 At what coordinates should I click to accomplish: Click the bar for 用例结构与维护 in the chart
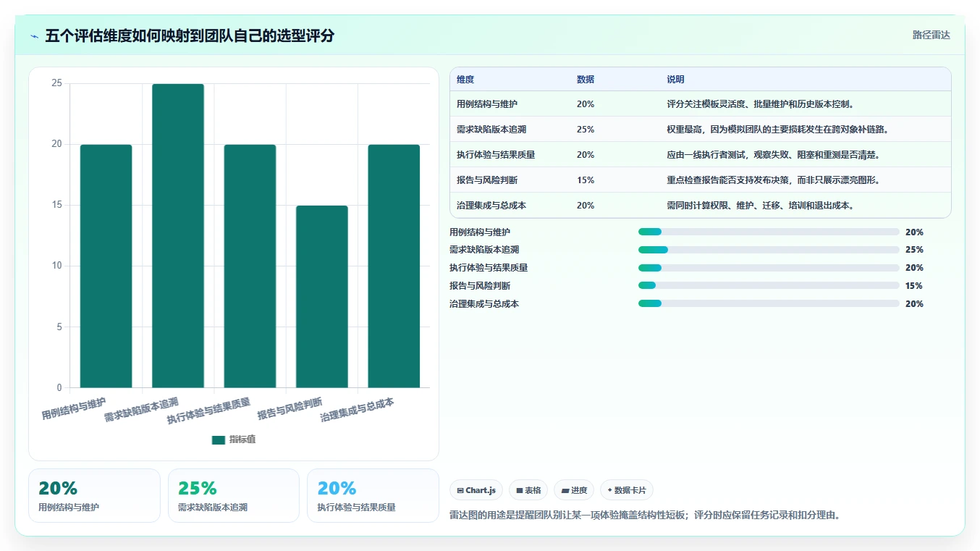pos(106,266)
